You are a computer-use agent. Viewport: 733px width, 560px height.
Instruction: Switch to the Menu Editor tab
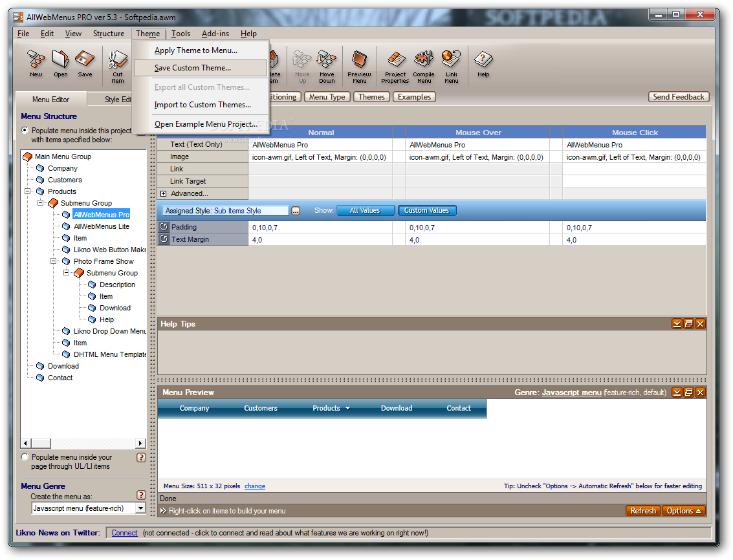pos(51,100)
